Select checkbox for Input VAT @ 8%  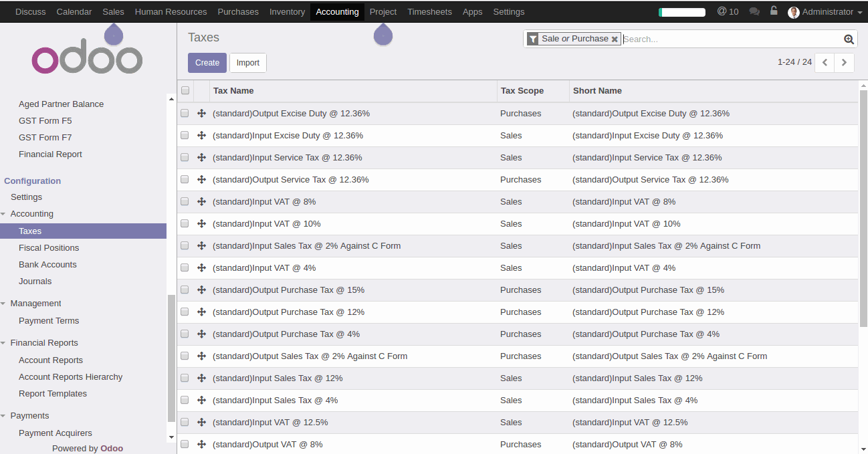(185, 202)
